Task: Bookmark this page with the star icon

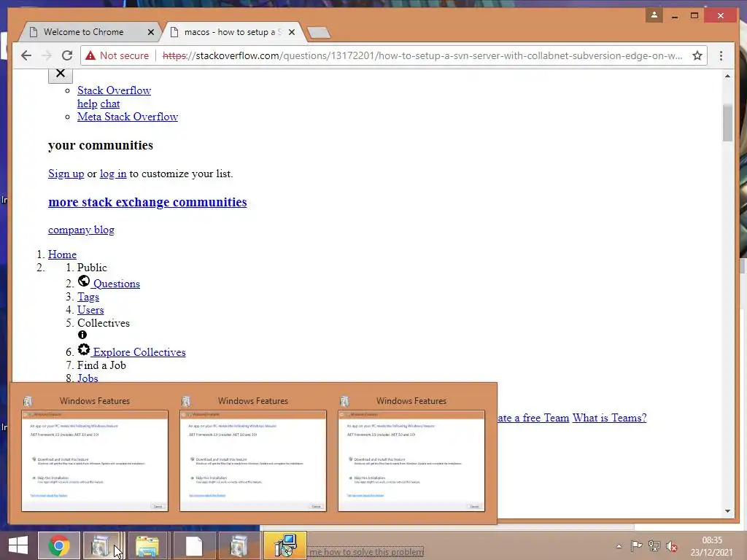Action: pos(697,55)
